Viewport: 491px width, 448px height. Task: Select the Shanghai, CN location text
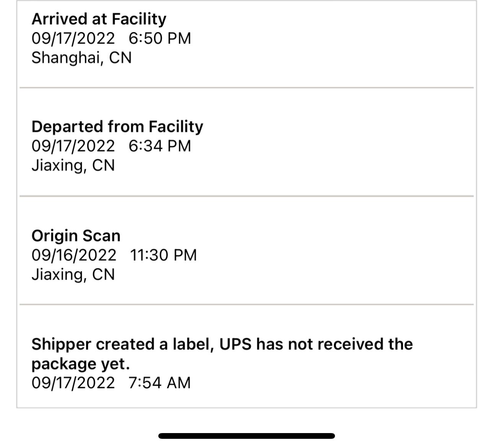[81, 58]
